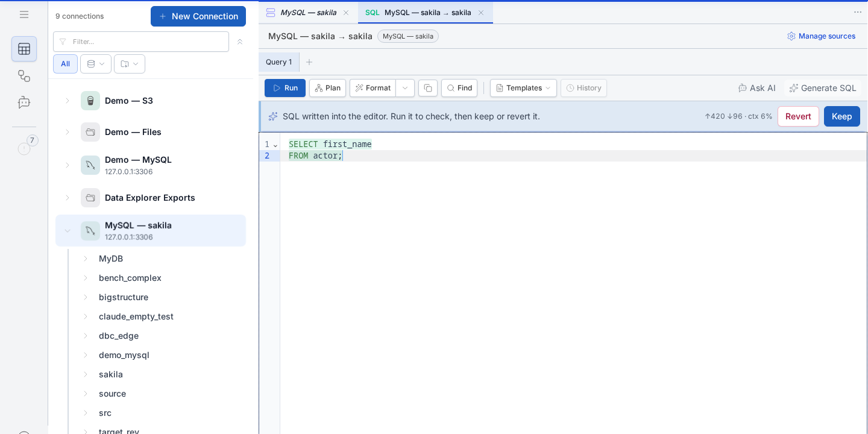Click the Format button
The height and width of the screenshot is (434, 868).
373,88
